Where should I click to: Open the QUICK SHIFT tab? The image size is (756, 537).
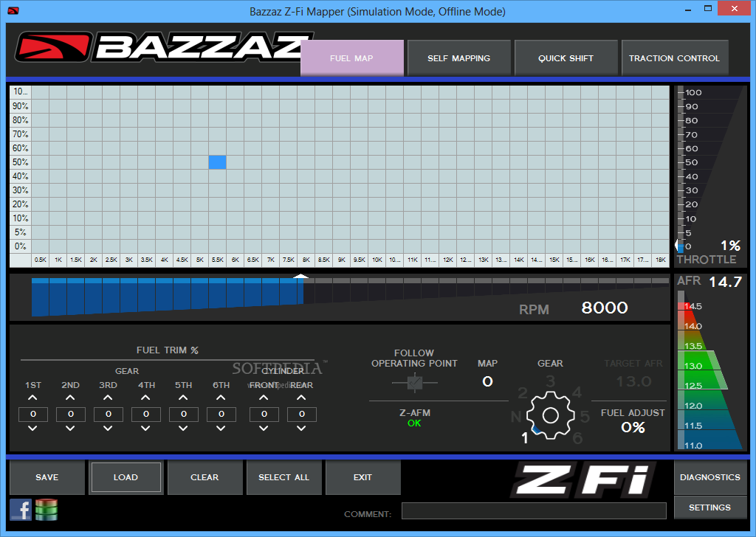tap(566, 58)
